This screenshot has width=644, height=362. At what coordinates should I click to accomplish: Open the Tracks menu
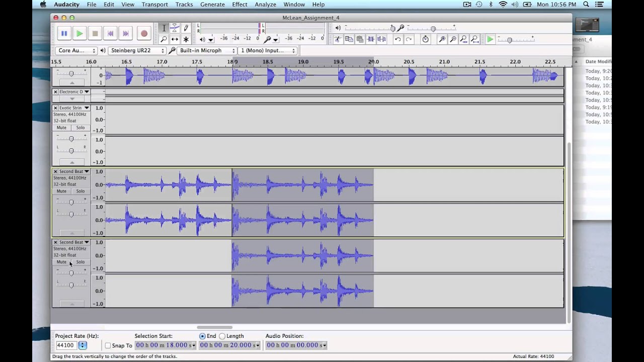[x=184, y=5]
